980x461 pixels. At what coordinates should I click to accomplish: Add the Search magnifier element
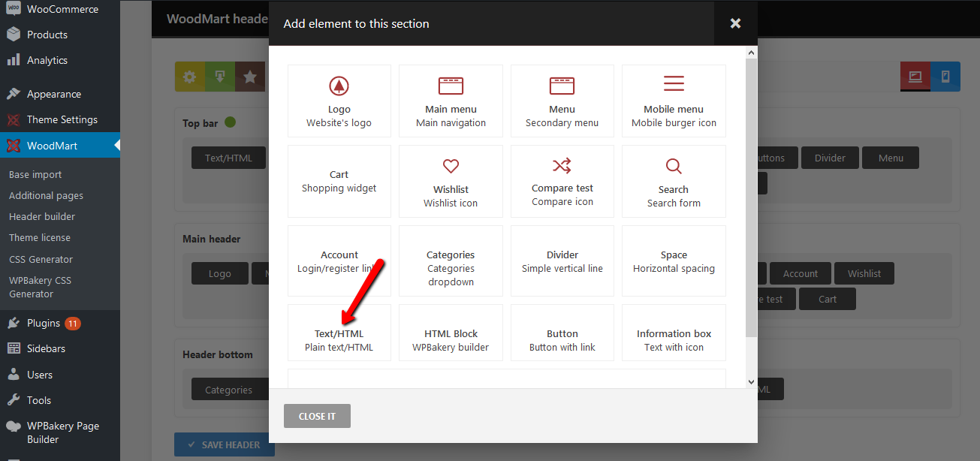674,181
